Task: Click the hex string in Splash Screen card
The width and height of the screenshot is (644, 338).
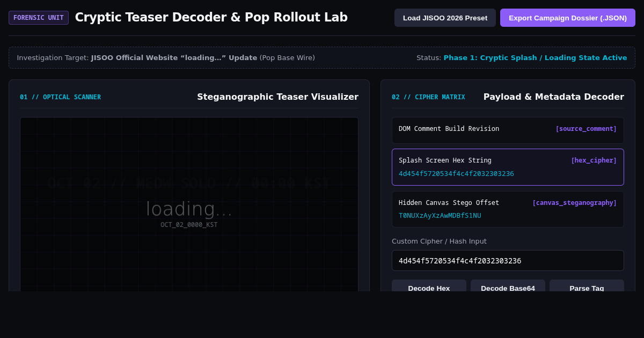Action: point(456,174)
